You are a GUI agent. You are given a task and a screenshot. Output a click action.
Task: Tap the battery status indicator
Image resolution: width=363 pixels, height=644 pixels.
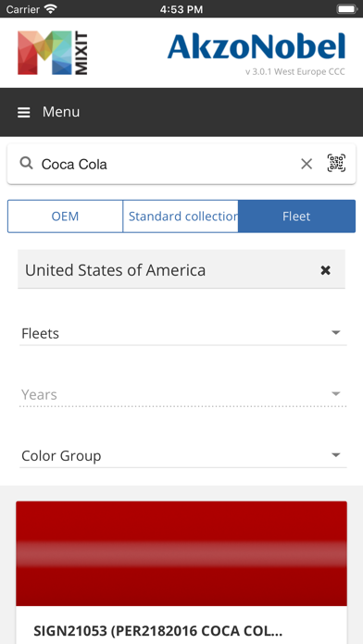(347, 8)
